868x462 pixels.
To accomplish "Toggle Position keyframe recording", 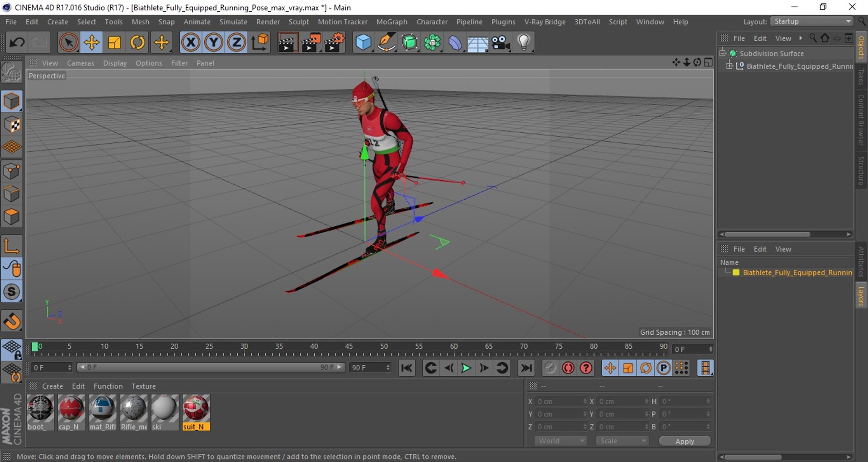I will [x=610, y=368].
